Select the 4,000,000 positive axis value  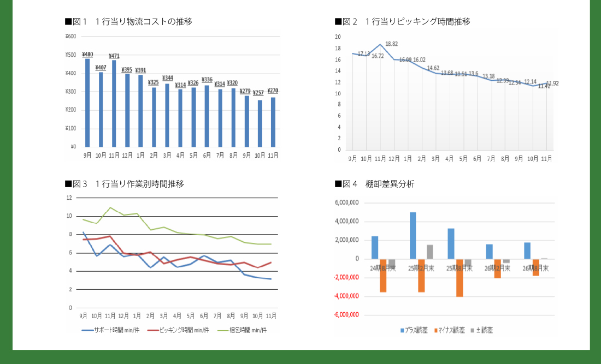tap(347, 221)
